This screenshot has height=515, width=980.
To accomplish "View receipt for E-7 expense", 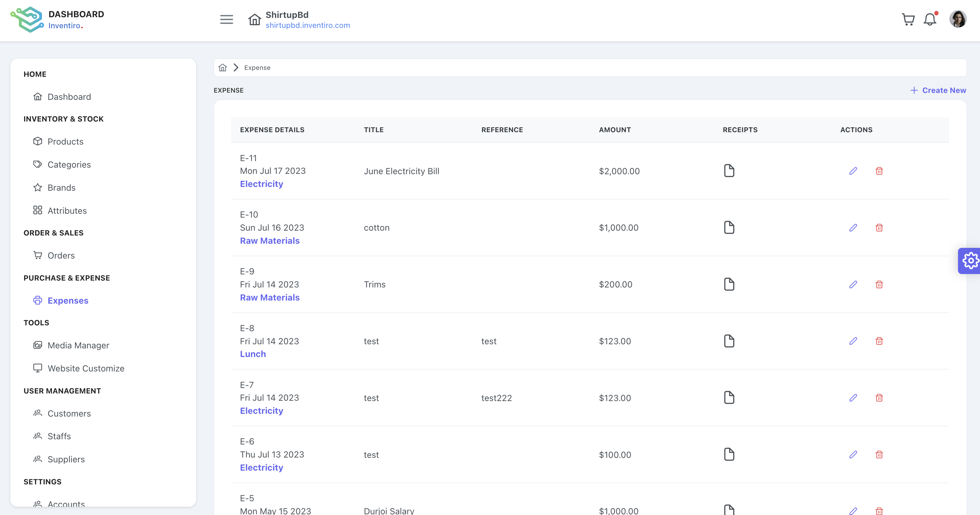I will 729,398.
